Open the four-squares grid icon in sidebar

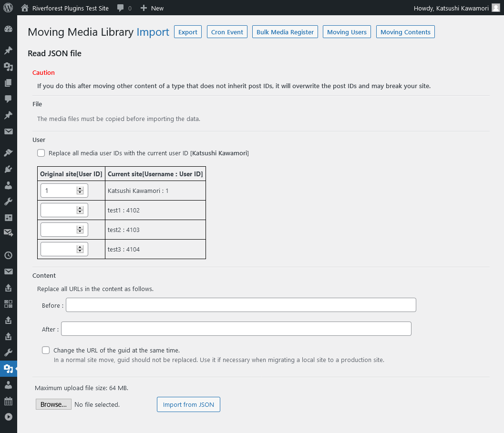(x=9, y=304)
